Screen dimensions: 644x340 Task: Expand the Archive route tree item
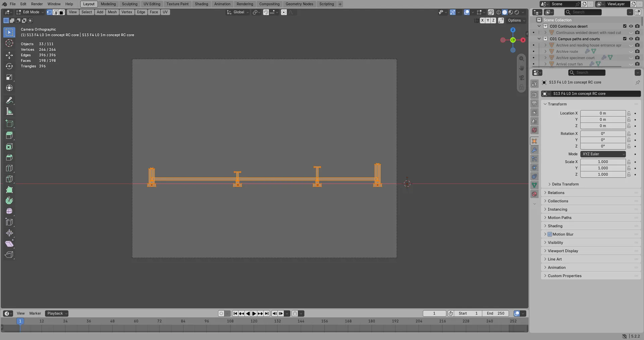pyautogui.click(x=545, y=51)
